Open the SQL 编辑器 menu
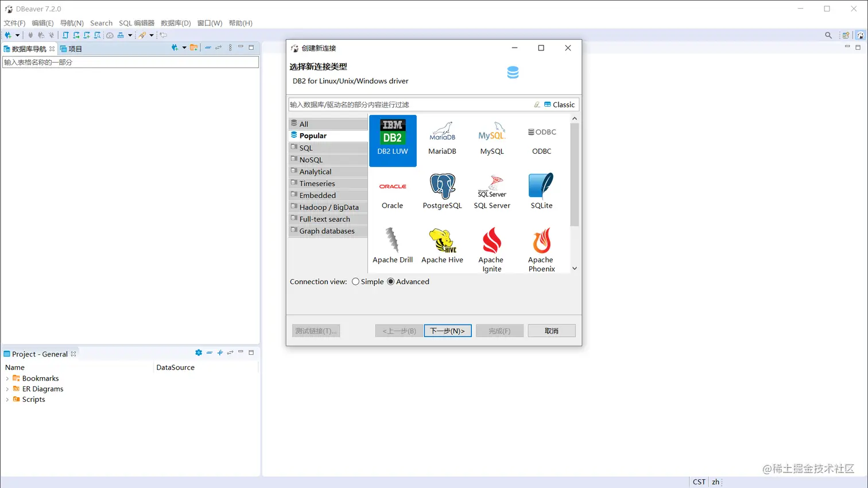The height and width of the screenshot is (488, 868). (137, 23)
